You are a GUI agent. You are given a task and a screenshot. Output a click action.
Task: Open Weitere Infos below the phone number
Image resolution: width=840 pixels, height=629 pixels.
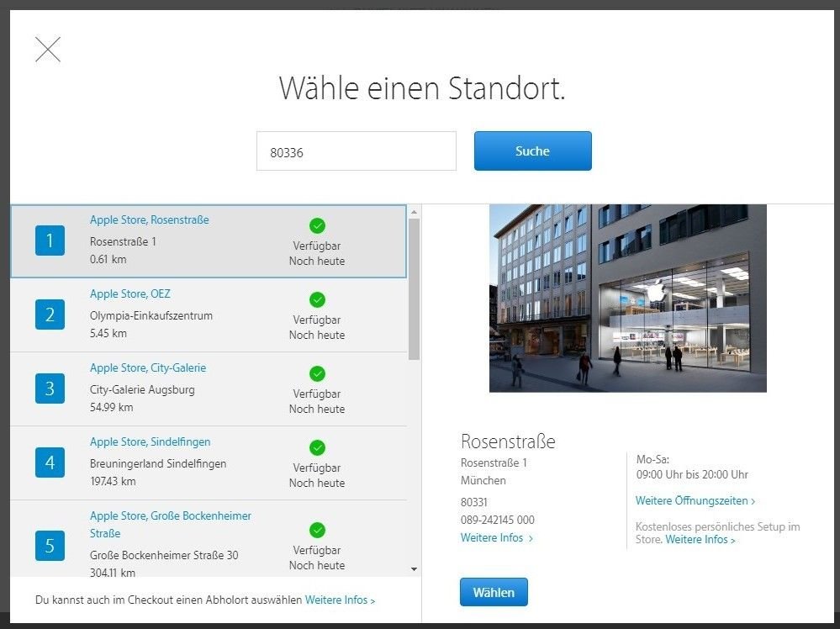click(x=497, y=537)
